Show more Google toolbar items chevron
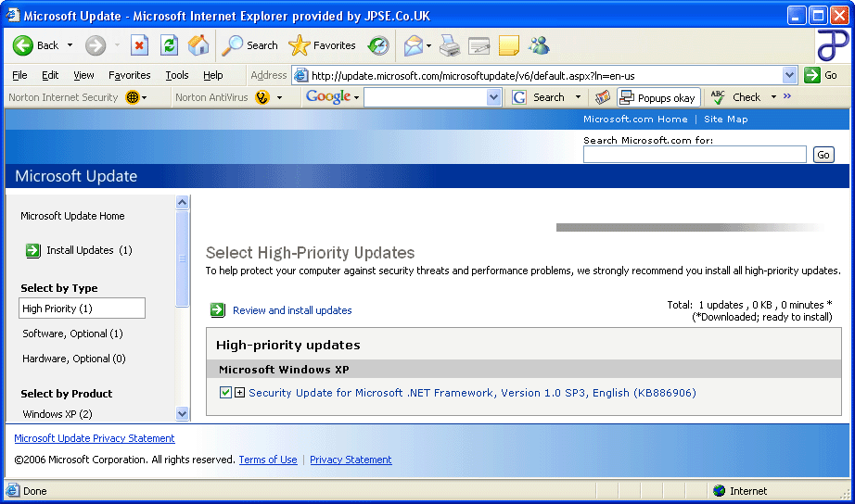The width and height of the screenshot is (855, 504). point(786,96)
